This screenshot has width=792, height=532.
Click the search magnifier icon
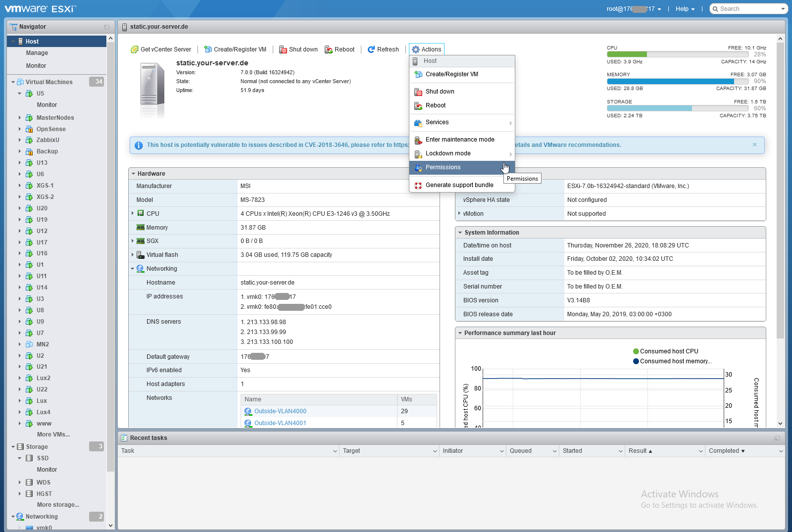[x=715, y=9]
